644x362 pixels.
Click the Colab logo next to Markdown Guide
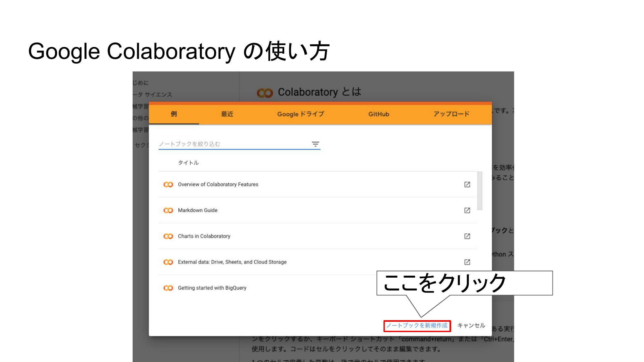tap(168, 210)
